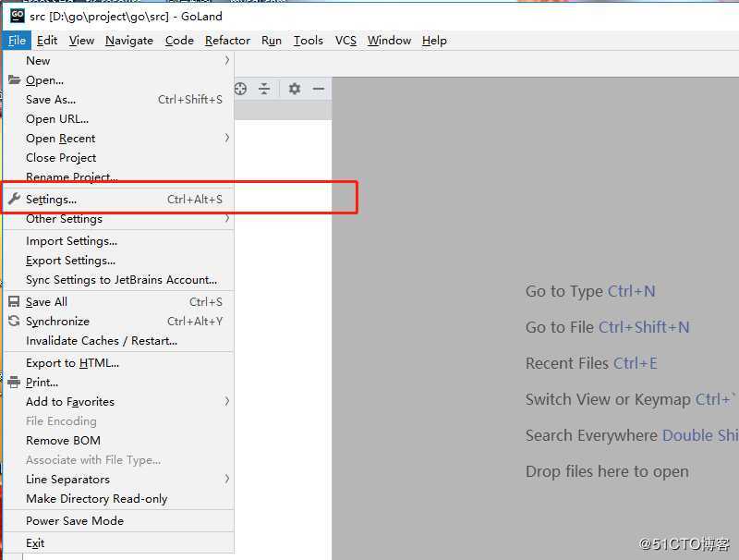Viewport: 739px width, 560px height.
Task: Click the folder icon beside Open...
Action: tap(14, 79)
